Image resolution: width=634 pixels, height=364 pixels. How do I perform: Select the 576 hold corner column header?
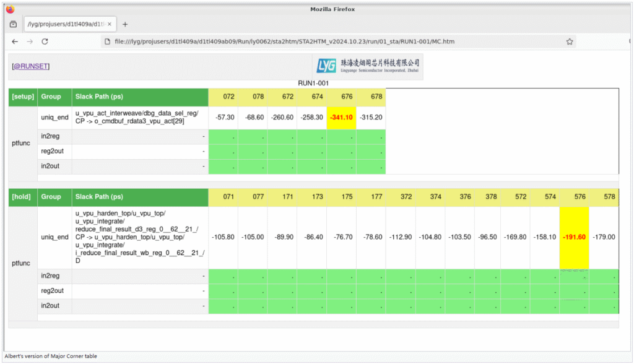(574, 197)
